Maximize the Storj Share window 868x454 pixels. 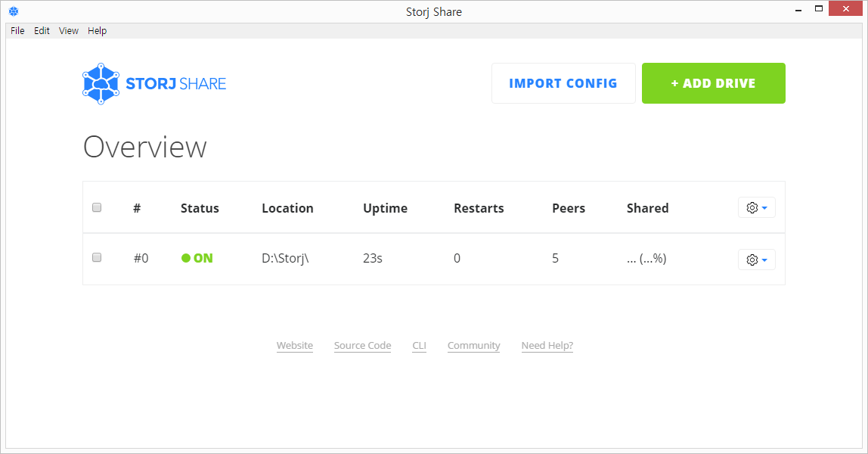819,9
